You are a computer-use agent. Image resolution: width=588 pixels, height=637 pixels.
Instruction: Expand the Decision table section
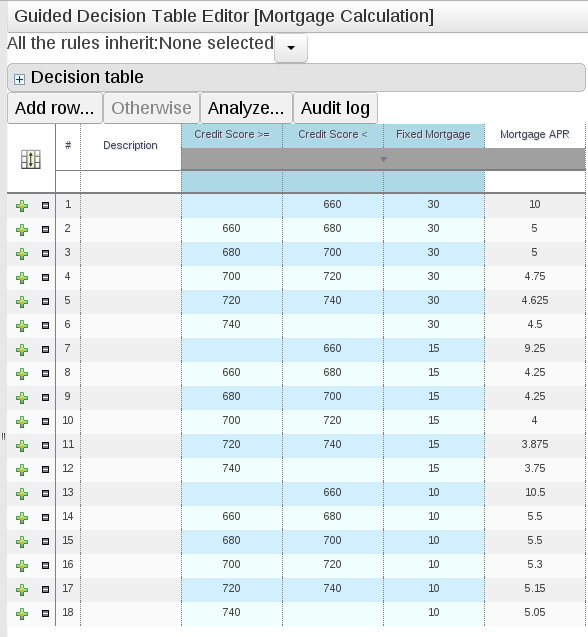click(19, 79)
